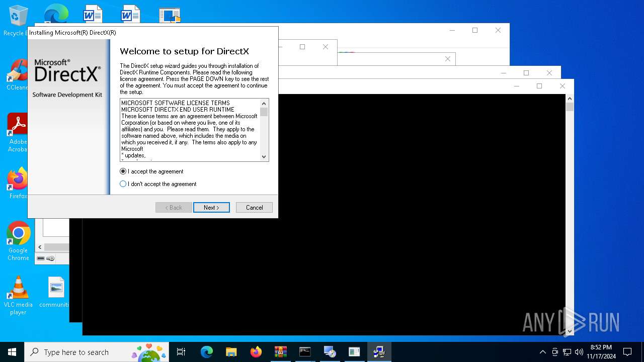Open Google Chrome desktop shortcut

[x=18, y=241]
